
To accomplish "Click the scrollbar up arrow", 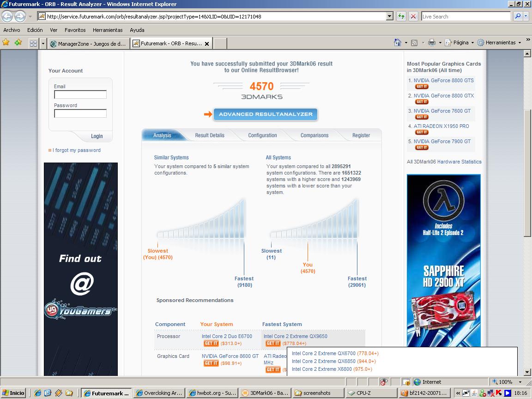I will [x=527, y=54].
